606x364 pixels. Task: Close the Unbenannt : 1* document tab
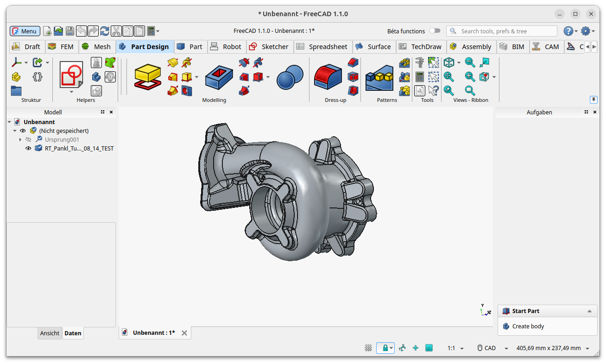click(184, 333)
